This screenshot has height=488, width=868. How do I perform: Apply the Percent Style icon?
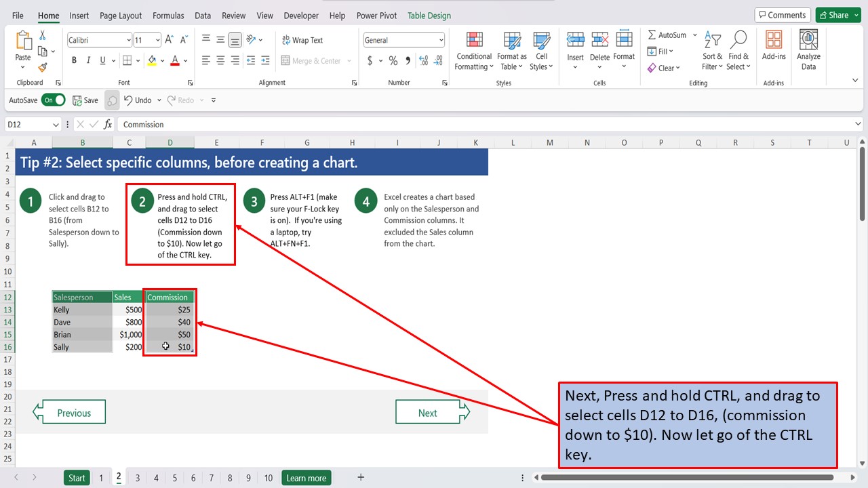click(393, 60)
